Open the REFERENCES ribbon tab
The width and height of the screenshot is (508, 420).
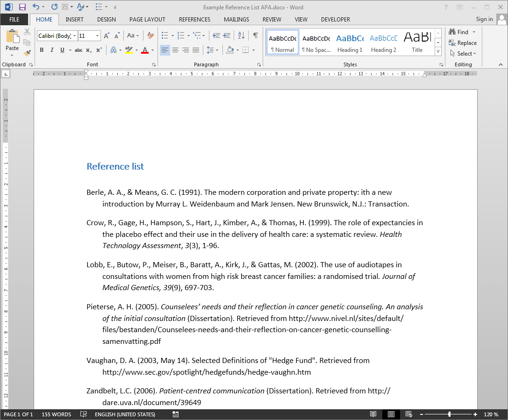click(x=194, y=20)
